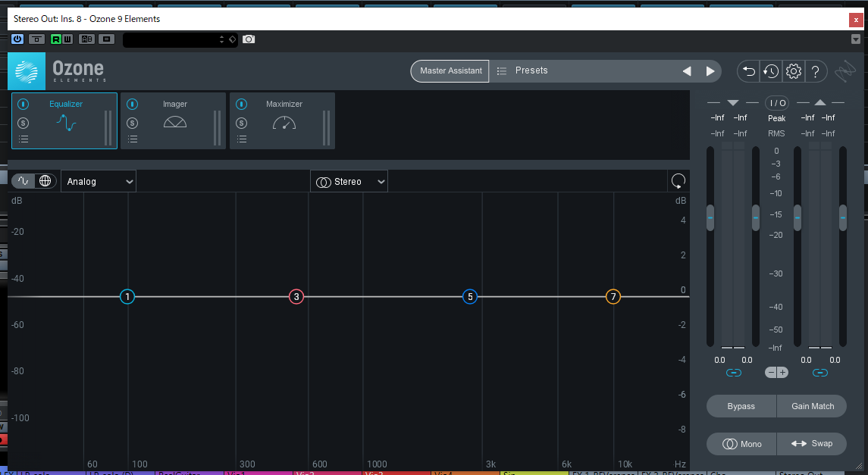
Task: Open the host preset name field
Action: click(180, 39)
